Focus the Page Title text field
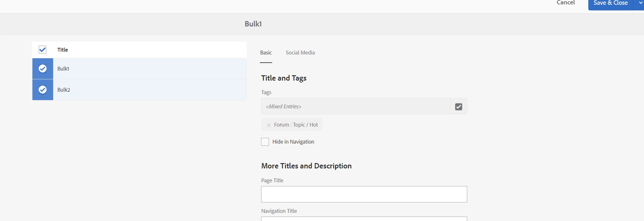Image resolution: width=644 pixels, height=221 pixels. [364, 194]
